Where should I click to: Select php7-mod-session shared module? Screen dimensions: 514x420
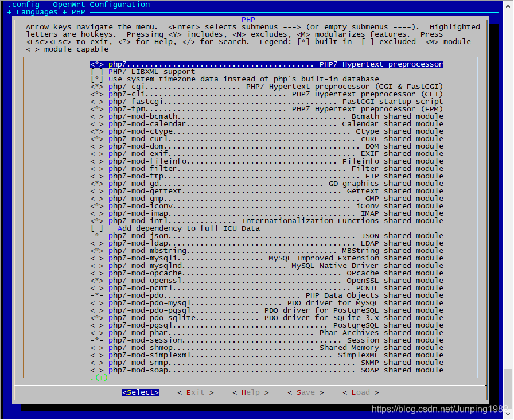pyautogui.click(x=267, y=340)
